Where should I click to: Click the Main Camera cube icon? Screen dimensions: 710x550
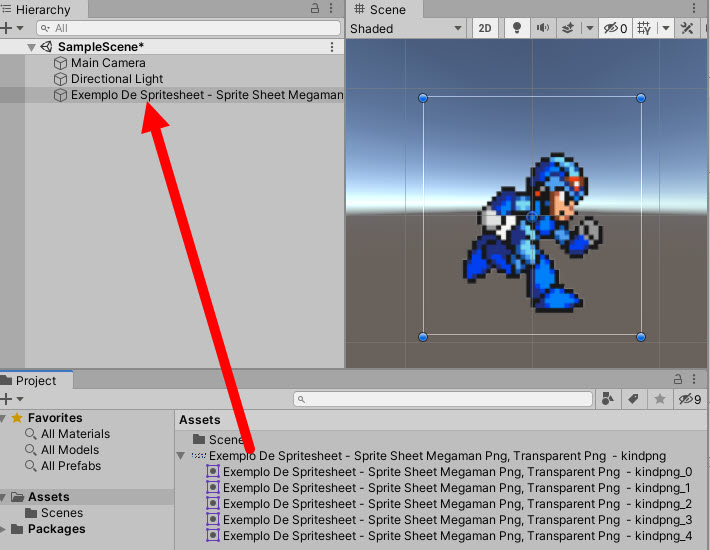(x=60, y=63)
